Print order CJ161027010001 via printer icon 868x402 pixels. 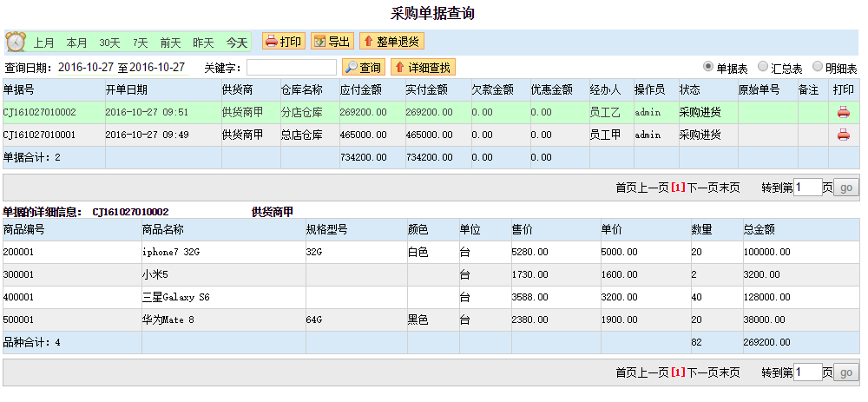(x=842, y=135)
